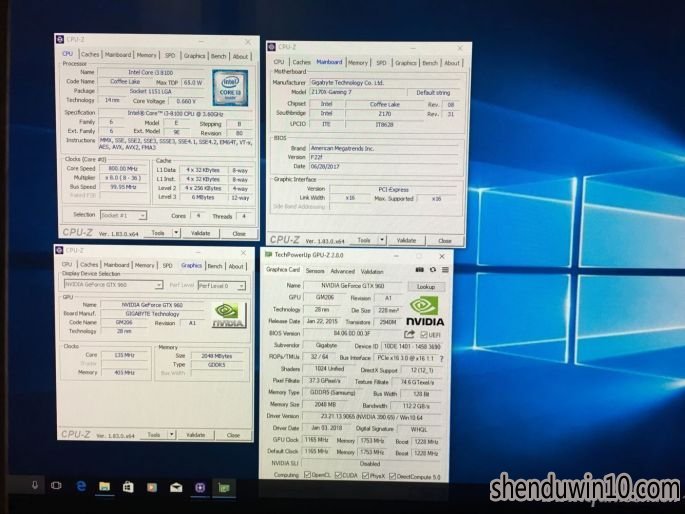Click the GPU-Z icon on the taskbar
The width and height of the screenshot is (685, 514).
pyautogui.click(x=224, y=488)
